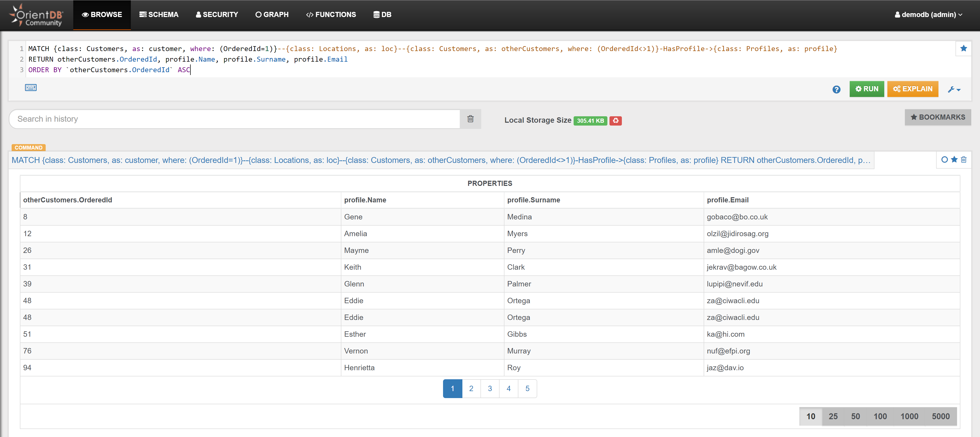Set page size to 100 rows
980x437 pixels.
coord(880,416)
